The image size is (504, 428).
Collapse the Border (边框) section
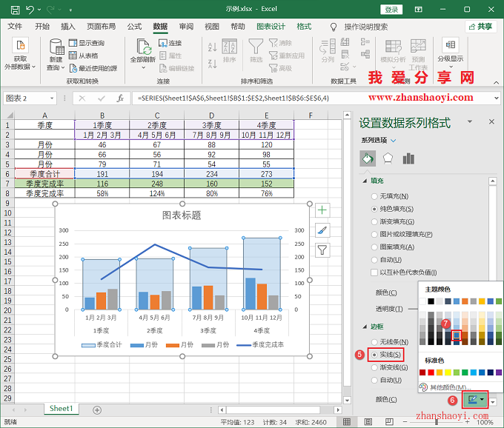point(365,327)
